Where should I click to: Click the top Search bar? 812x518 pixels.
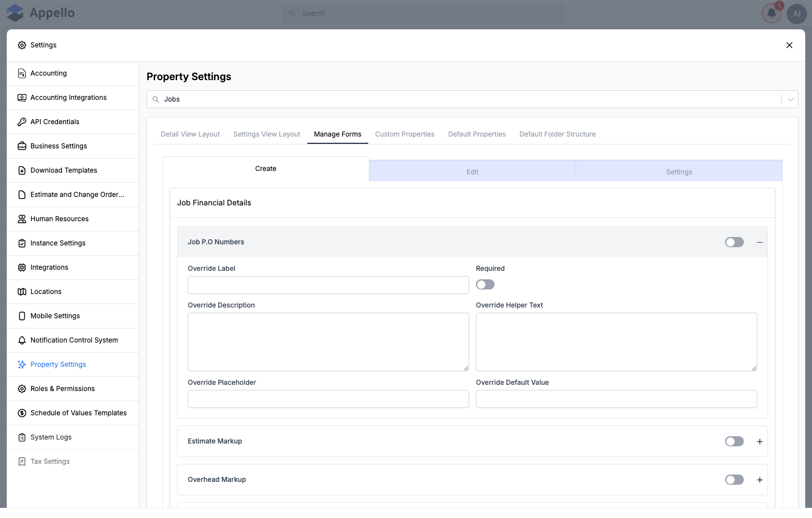423,14
